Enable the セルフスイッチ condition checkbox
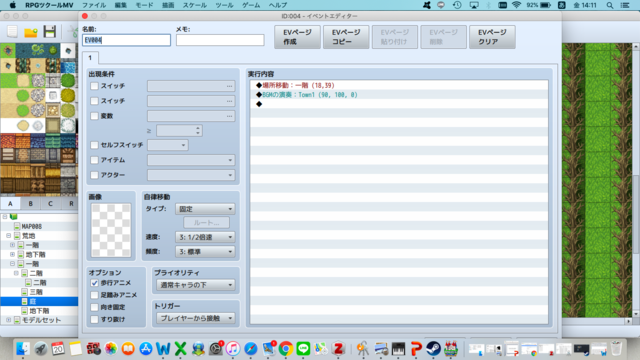Viewport: 640px width, 360px height. click(94, 145)
